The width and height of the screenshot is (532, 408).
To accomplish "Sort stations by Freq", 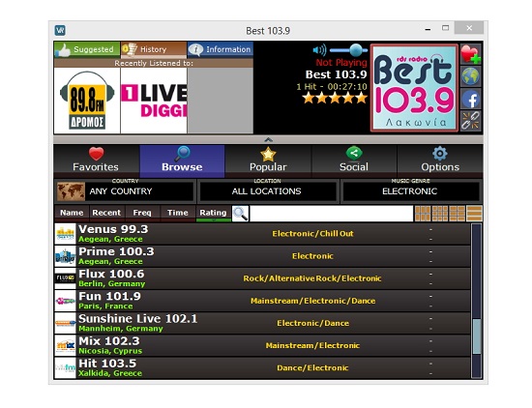I will (142, 213).
